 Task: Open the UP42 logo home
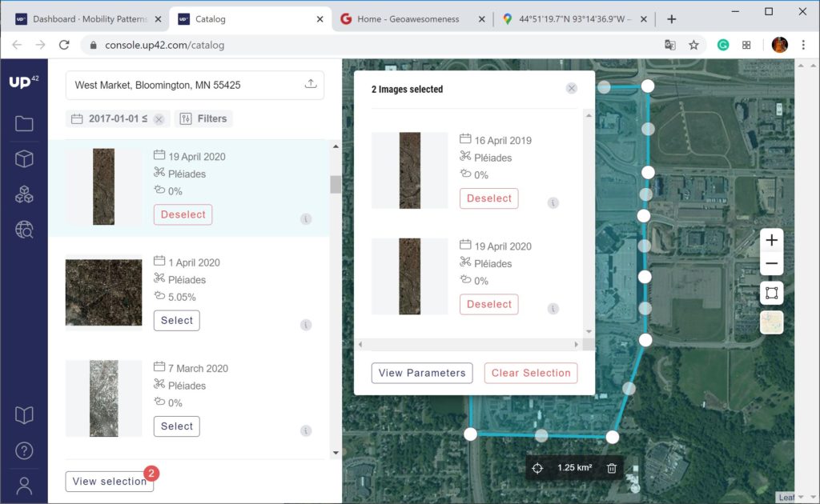(23, 82)
